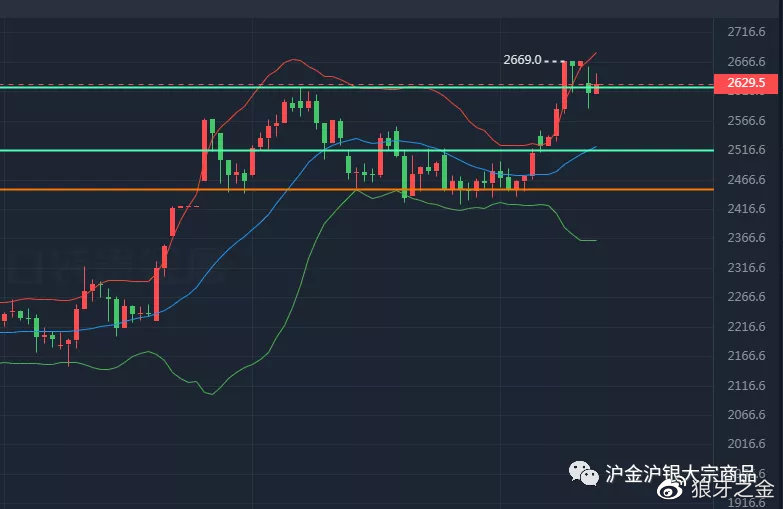Viewport: 783px width, 509px height.
Task: Select the 2669.0 high price label
Action: point(522,60)
